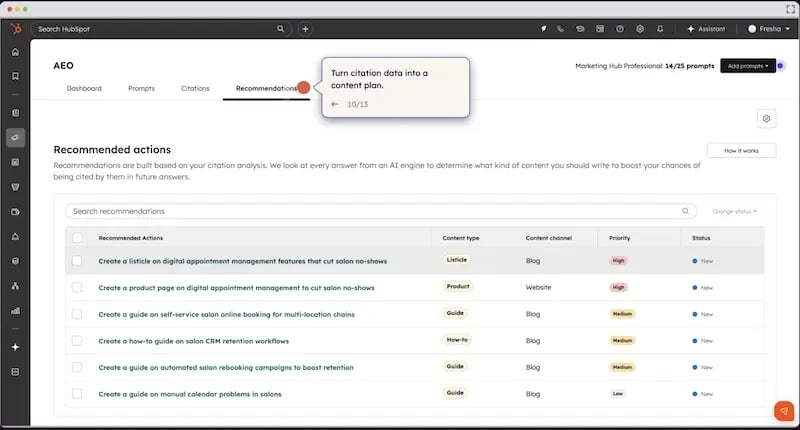Screen dimensions: 800x430
Task: Open the orange chat widget button
Action: pos(784,411)
